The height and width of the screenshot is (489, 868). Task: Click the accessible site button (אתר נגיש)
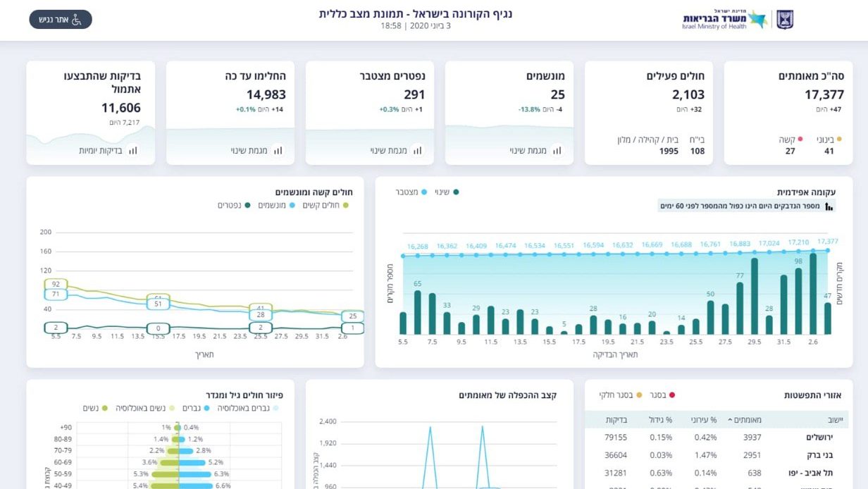coord(61,20)
